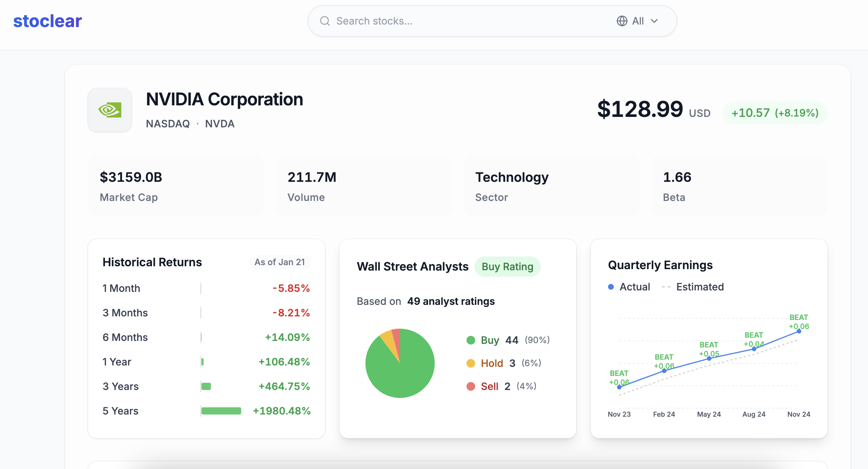Expand the chevron next to All
The height and width of the screenshot is (469, 868).
[x=654, y=21]
